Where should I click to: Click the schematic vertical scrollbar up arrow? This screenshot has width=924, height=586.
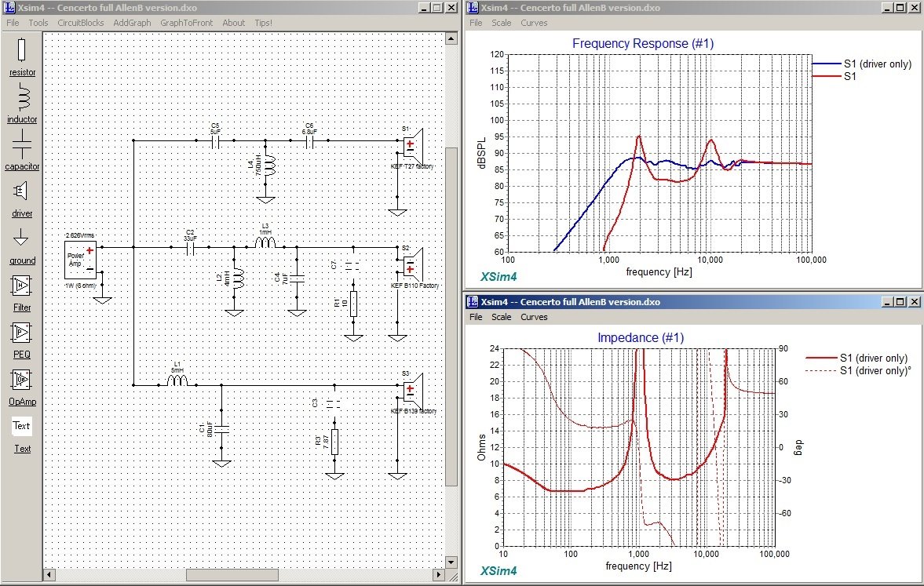tap(451, 39)
